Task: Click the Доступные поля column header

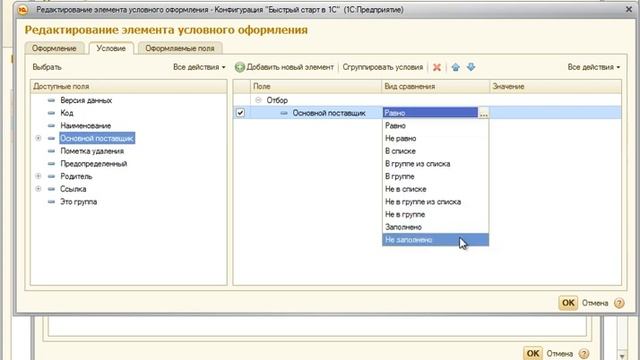Action: click(x=129, y=87)
